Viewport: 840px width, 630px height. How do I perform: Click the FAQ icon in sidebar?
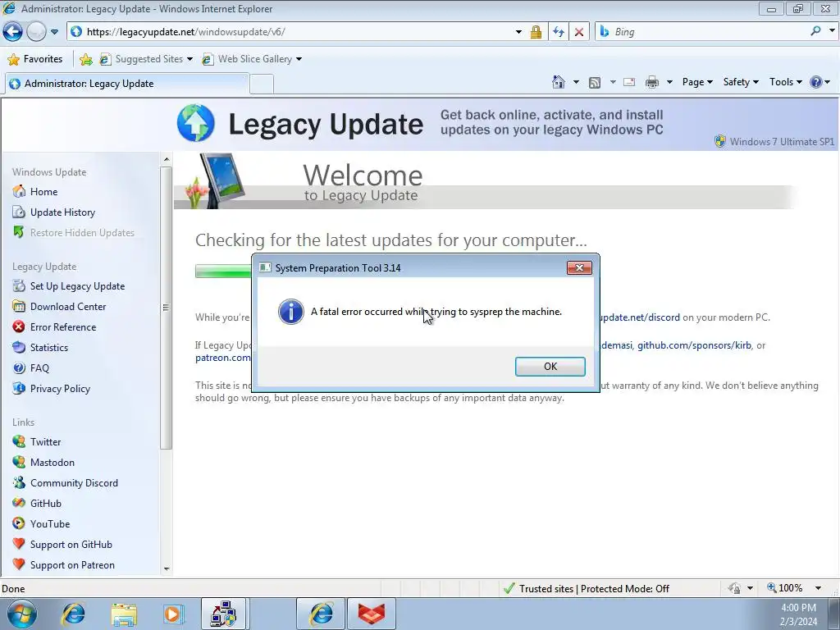pos(19,368)
